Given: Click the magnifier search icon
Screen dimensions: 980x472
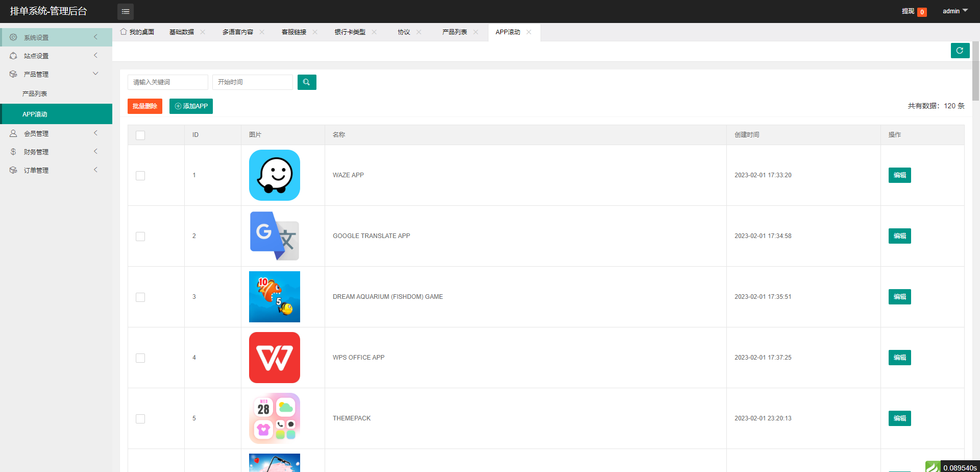Looking at the screenshot, I should click(x=306, y=82).
